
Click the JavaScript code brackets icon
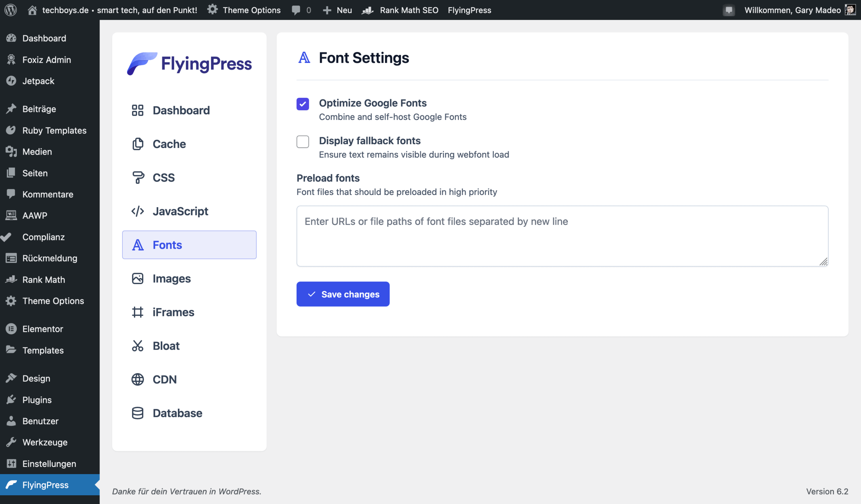click(x=138, y=211)
